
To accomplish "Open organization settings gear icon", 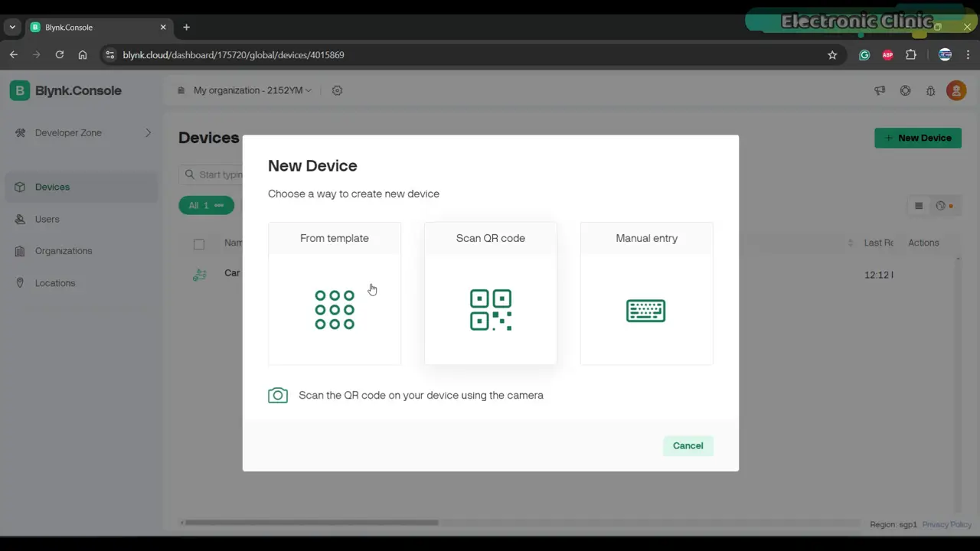I will click(x=337, y=90).
